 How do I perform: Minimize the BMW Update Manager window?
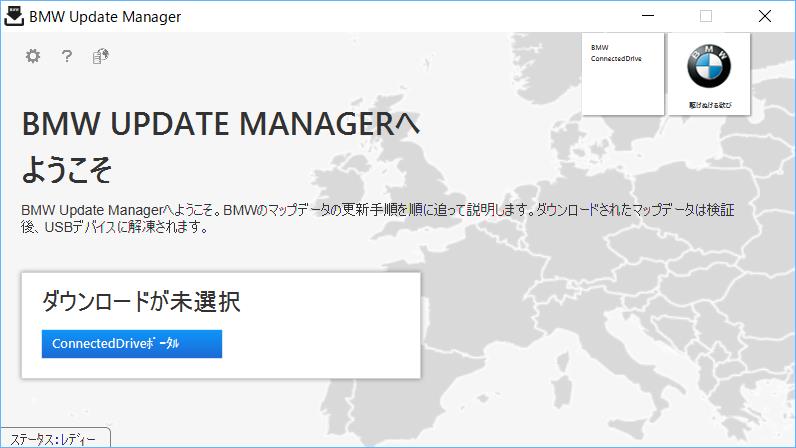click(648, 16)
